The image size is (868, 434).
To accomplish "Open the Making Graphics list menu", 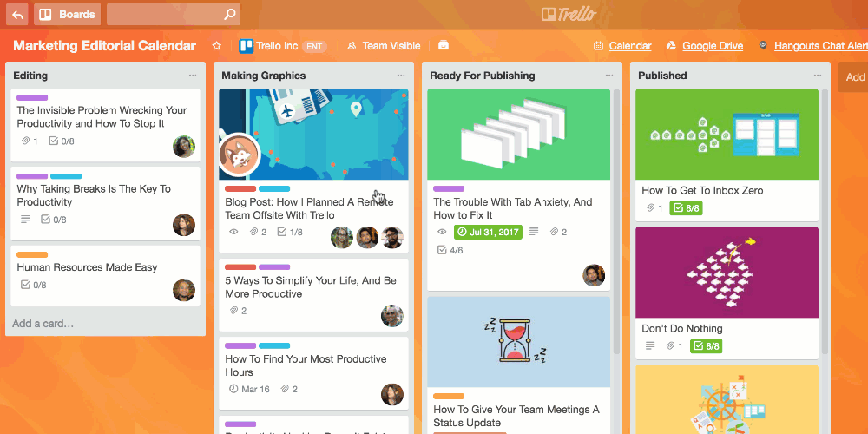I will pos(401,76).
